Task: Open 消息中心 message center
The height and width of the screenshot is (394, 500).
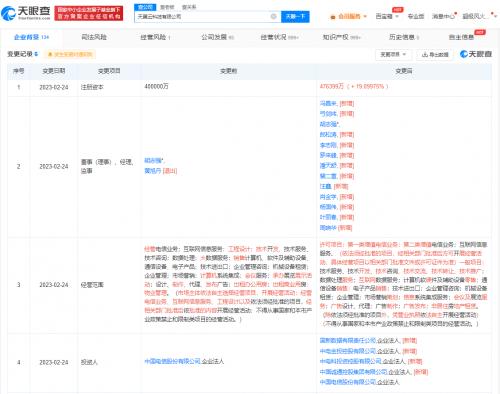Action: [x=443, y=16]
